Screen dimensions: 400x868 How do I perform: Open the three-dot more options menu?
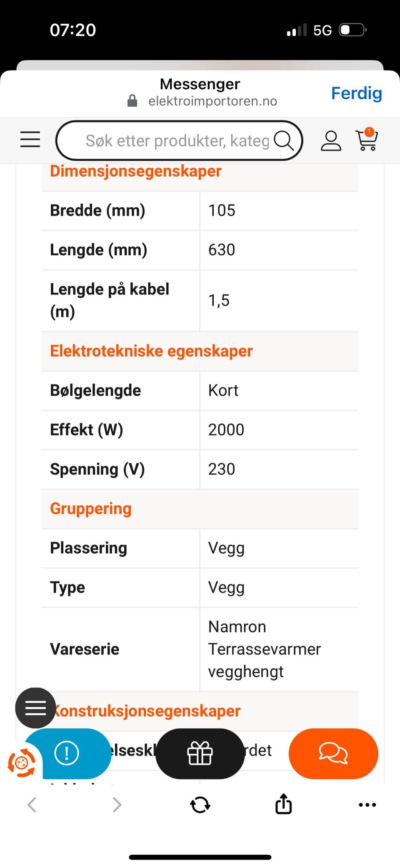(x=367, y=805)
